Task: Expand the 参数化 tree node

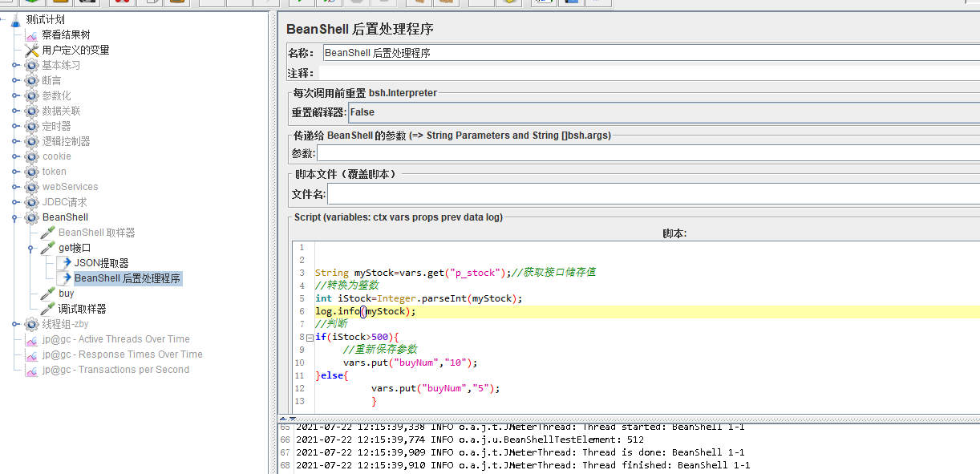Action: click(x=15, y=95)
